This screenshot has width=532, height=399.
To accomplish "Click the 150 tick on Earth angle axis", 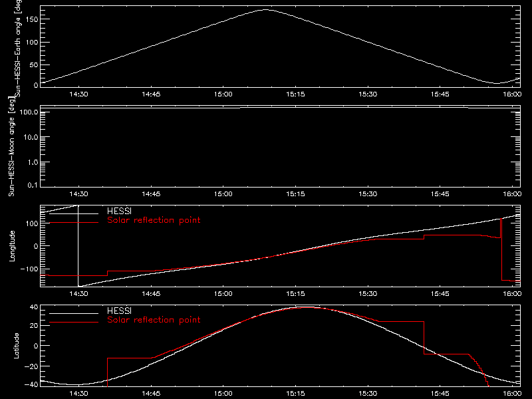I will coord(31,20).
